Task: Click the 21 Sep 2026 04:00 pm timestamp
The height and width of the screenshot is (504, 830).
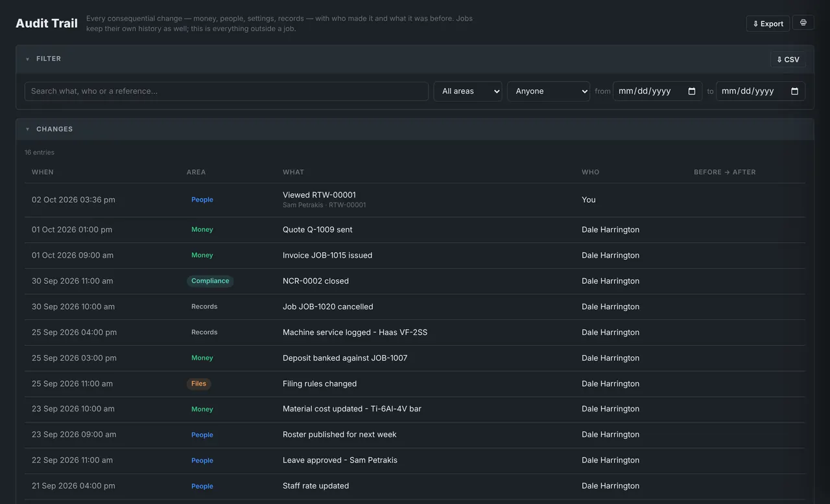Action: pyautogui.click(x=73, y=486)
